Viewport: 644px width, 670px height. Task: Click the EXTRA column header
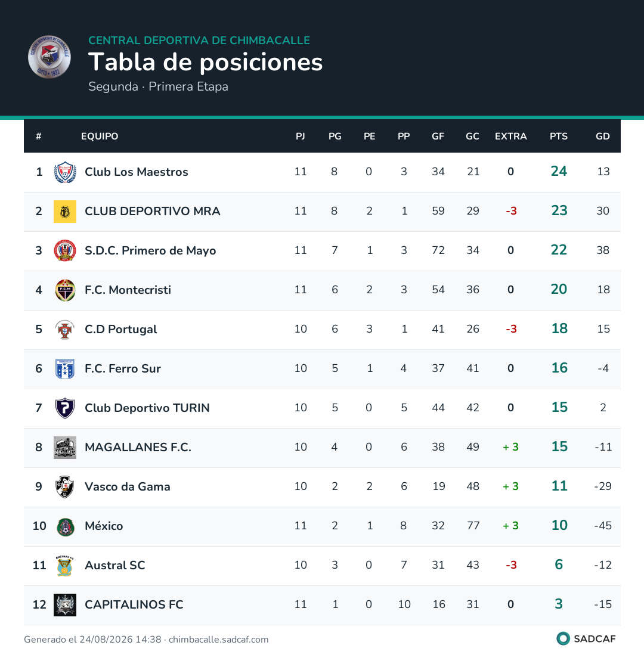(x=510, y=137)
